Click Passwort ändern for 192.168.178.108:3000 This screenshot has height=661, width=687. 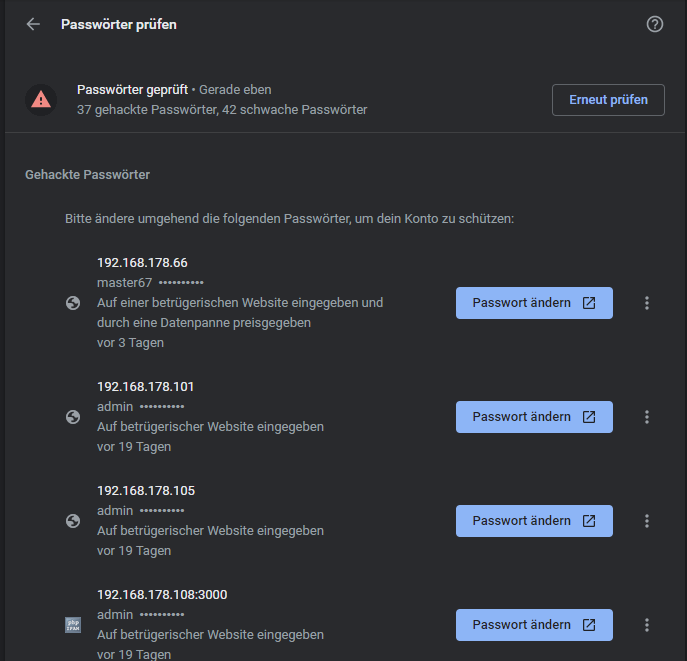(x=534, y=625)
